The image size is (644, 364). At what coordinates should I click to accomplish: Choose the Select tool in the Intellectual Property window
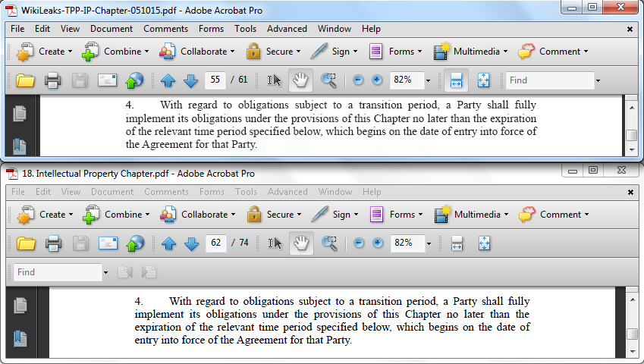coord(275,243)
